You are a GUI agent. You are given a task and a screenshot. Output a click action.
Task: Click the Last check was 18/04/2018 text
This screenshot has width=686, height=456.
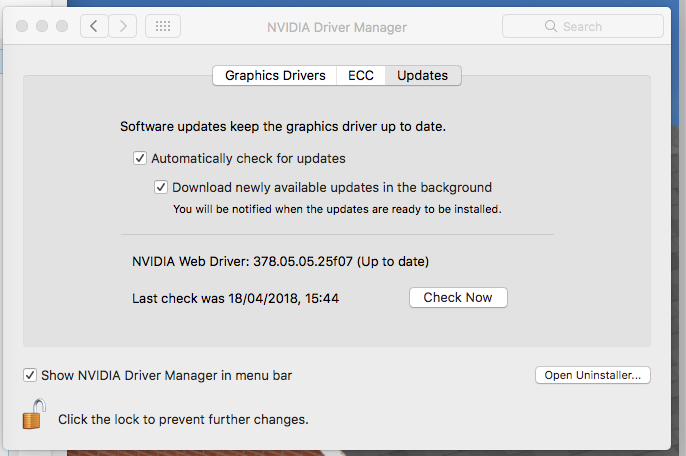235,298
